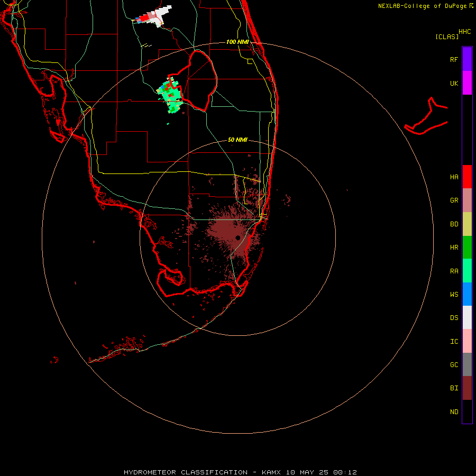Click the UK legend label
Viewport: 476px width, 476px height.
coord(454,83)
